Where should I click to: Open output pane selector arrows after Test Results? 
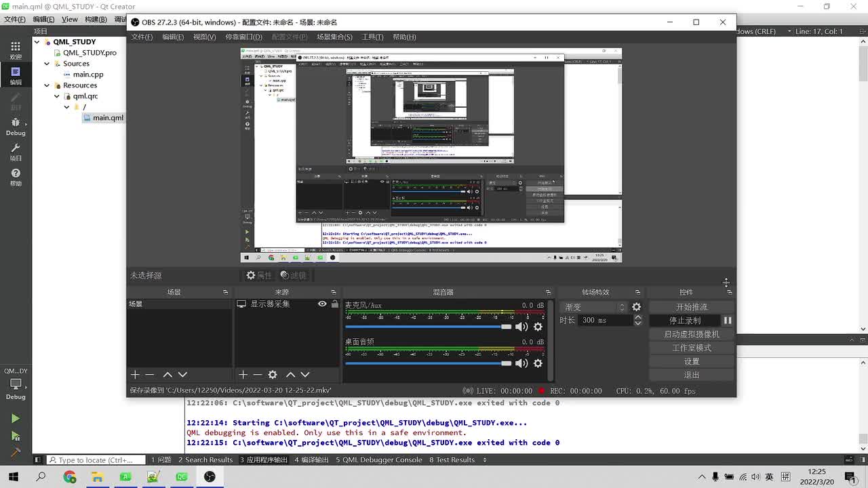484,460
